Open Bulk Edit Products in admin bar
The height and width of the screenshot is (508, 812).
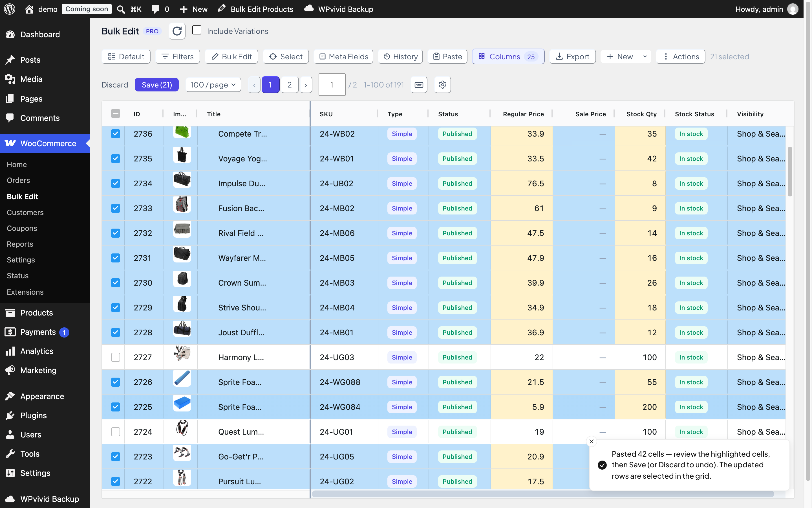point(255,9)
